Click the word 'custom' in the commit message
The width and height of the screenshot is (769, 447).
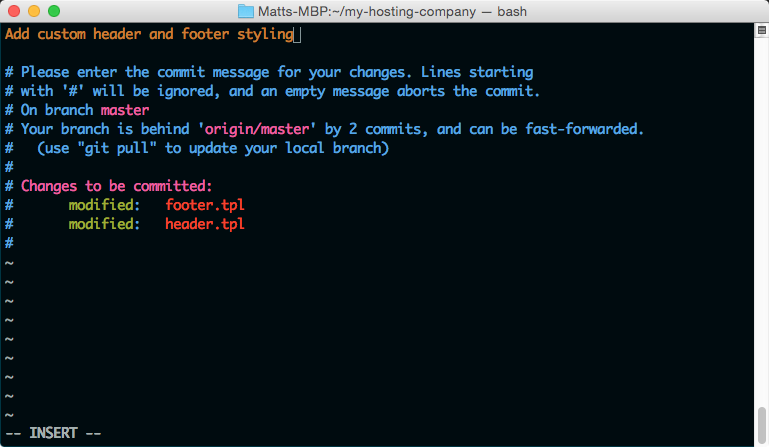(61, 34)
